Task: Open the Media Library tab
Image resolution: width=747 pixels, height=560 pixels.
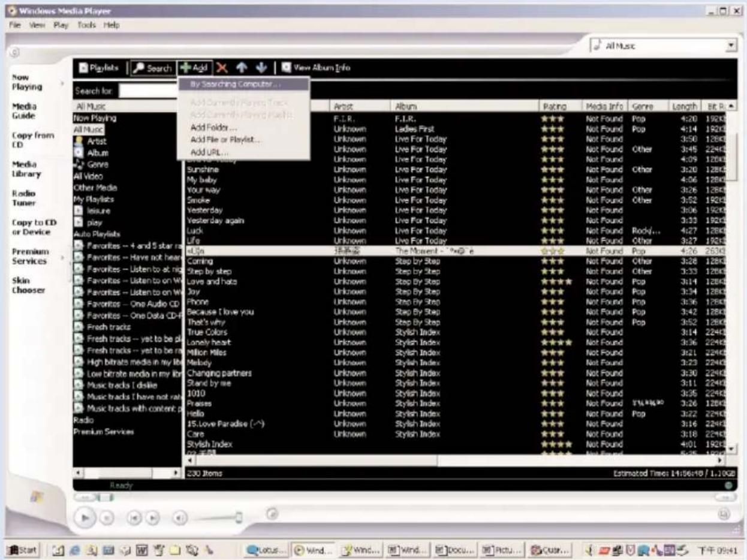Action: (x=26, y=169)
